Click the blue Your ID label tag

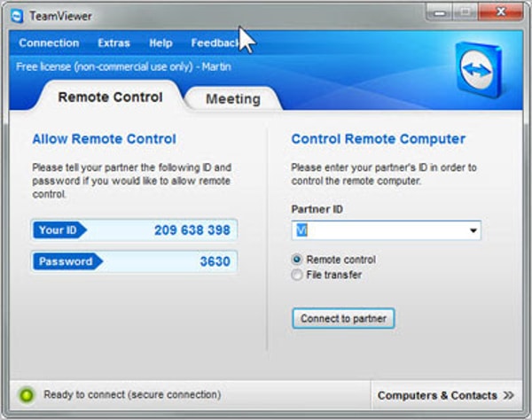(x=59, y=230)
